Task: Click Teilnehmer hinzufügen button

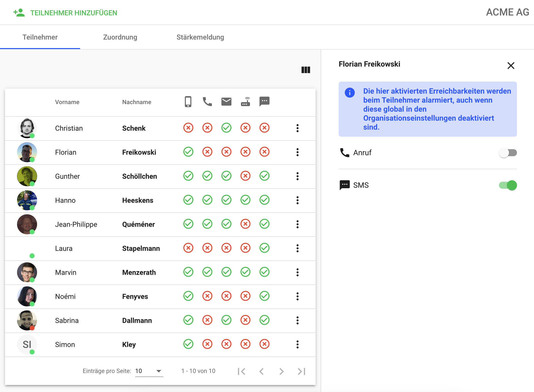Action: [x=73, y=13]
